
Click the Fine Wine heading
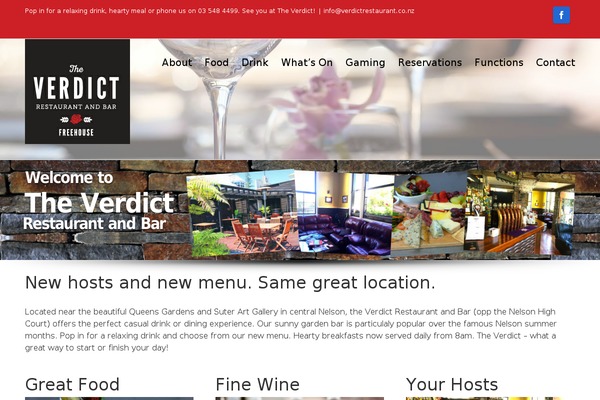pos(258,384)
